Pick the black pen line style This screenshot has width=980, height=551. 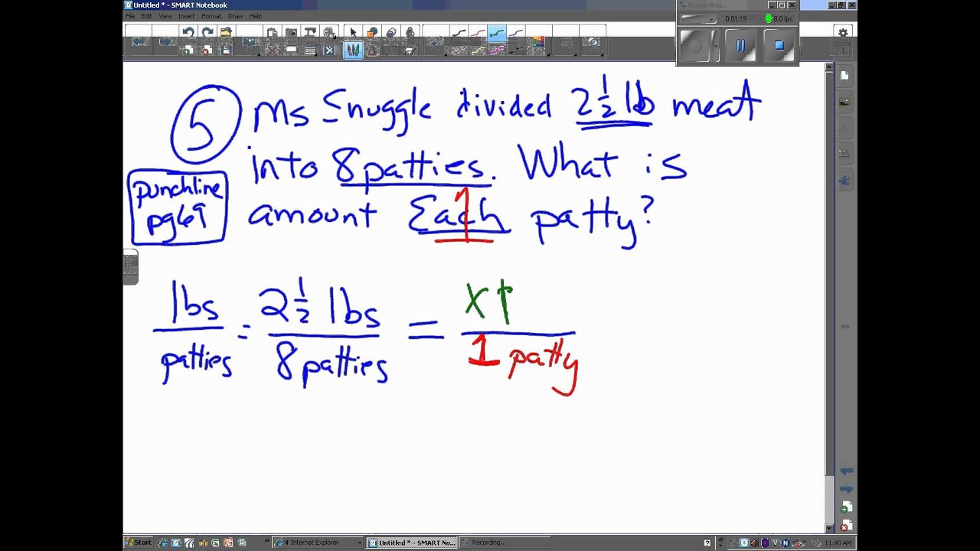point(459,32)
